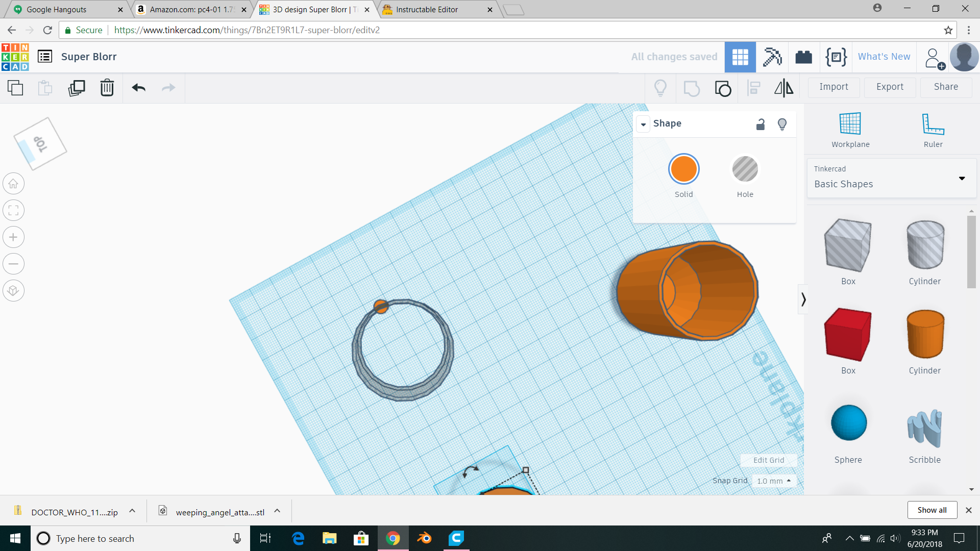The width and height of the screenshot is (980, 551).
Task: Click the Group shapes icon
Action: [x=692, y=88]
